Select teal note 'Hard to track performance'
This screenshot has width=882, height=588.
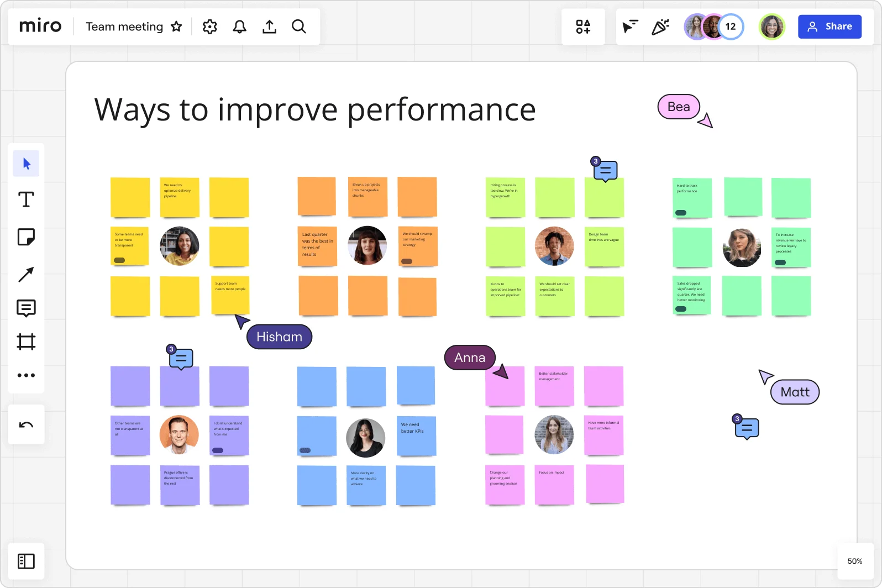click(x=692, y=198)
